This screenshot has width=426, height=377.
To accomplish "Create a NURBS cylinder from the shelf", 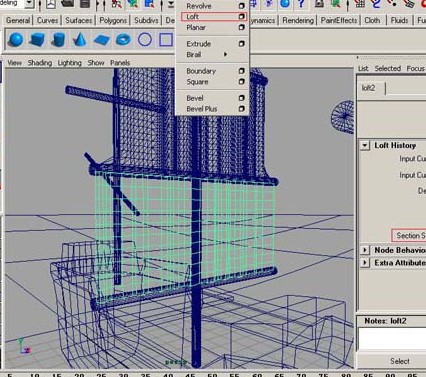I will coord(59,40).
